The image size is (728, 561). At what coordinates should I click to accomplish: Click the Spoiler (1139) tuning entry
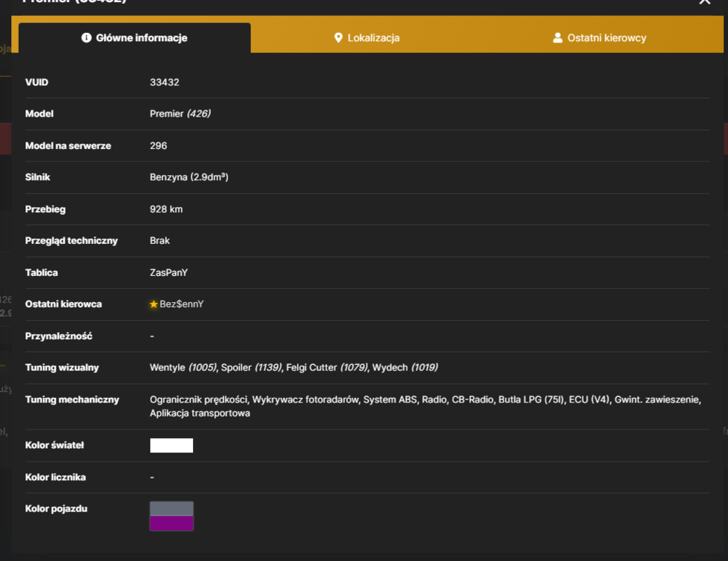251,367
